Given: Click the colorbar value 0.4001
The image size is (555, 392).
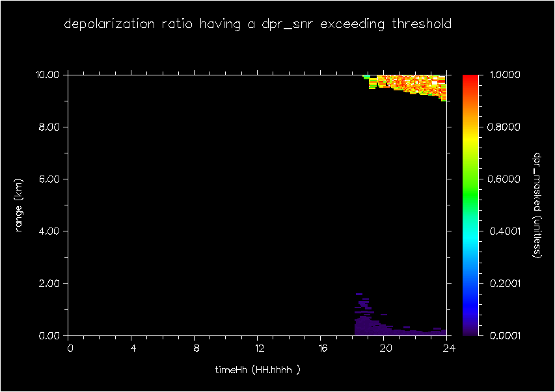Looking at the screenshot, I should (505, 231).
